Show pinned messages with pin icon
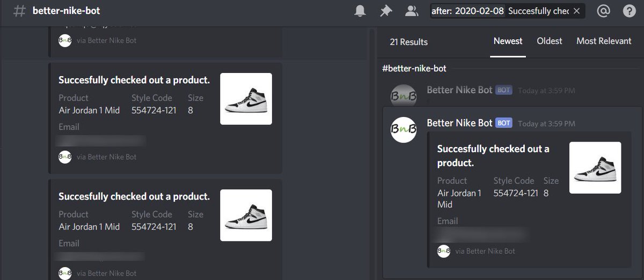The image size is (644, 280). point(386,11)
